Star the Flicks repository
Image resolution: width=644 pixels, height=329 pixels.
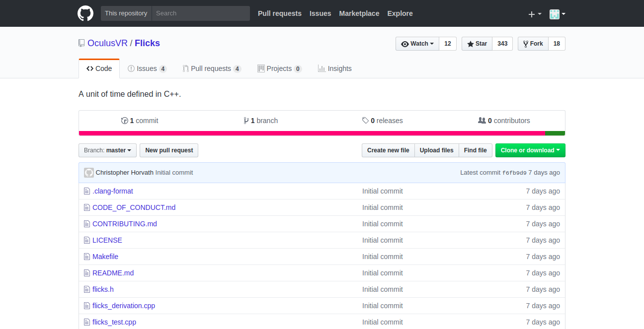(477, 44)
